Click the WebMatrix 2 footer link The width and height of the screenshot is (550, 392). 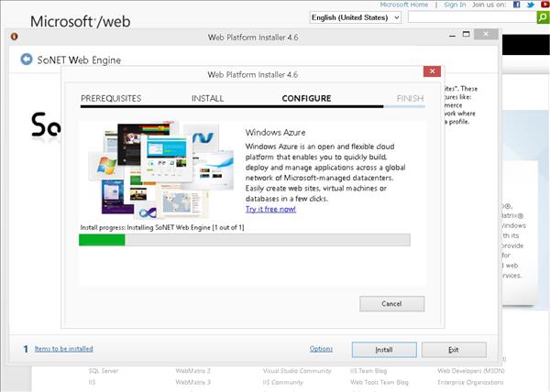192,371
